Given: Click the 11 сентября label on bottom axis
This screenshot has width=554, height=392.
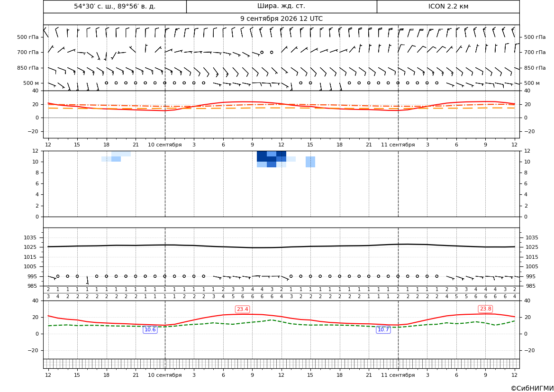Looking at the screenshot, I should tap(398, 375).
